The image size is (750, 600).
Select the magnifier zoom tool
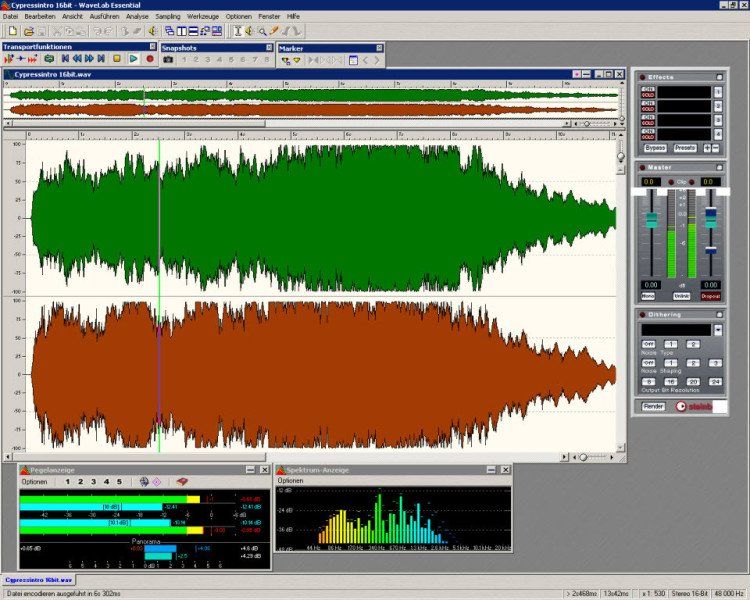pyautogui.click(x=262, y=32)
